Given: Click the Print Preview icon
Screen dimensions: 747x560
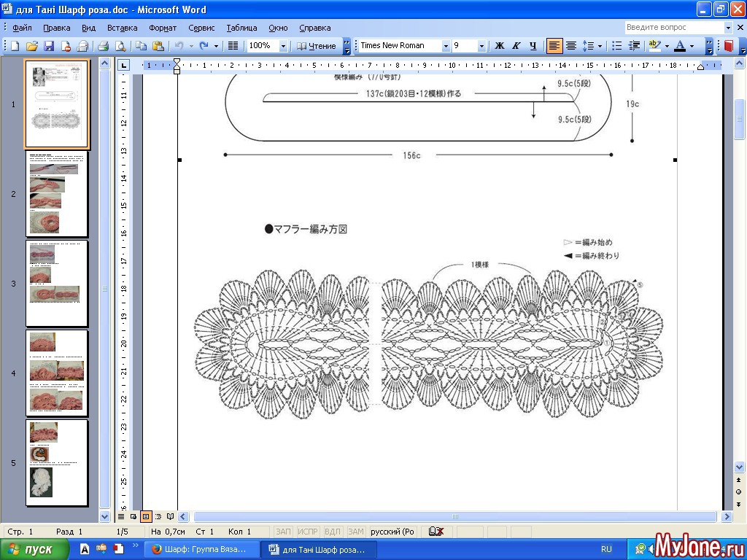Looking at the screenshot, I should point(120,46).
